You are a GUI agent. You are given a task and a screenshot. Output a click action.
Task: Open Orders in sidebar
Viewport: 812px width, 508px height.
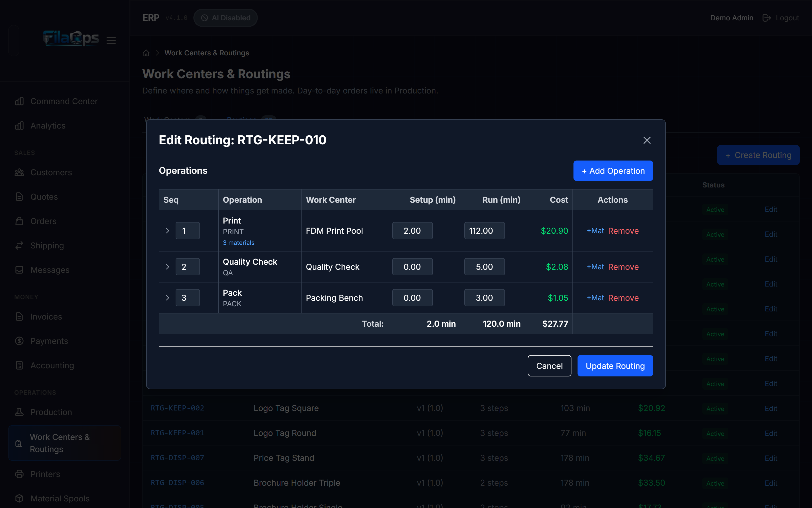click(43, 221)
